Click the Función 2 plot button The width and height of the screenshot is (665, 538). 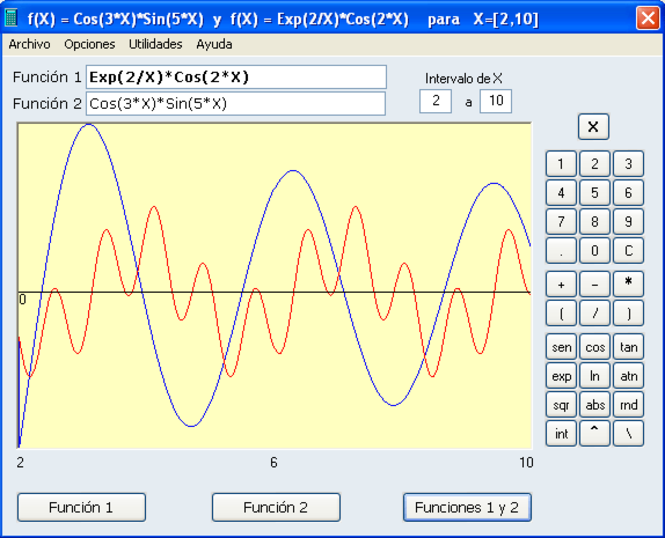276,507
